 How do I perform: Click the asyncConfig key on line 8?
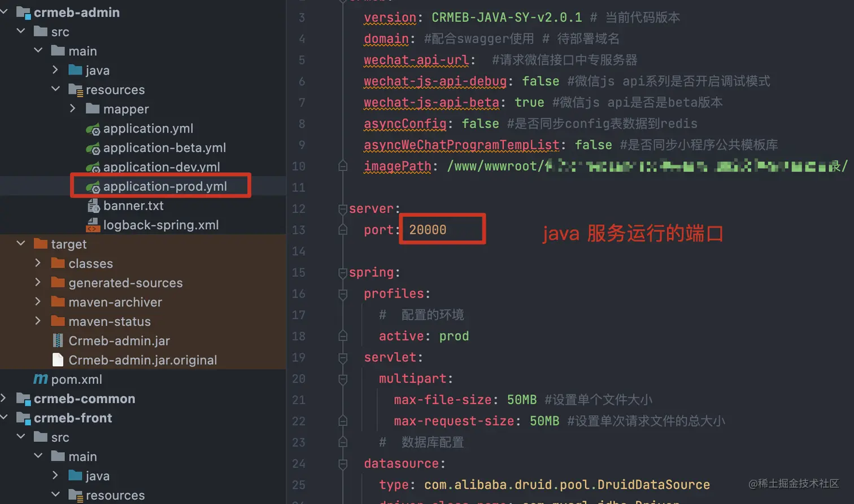click(x=405, y=124)
